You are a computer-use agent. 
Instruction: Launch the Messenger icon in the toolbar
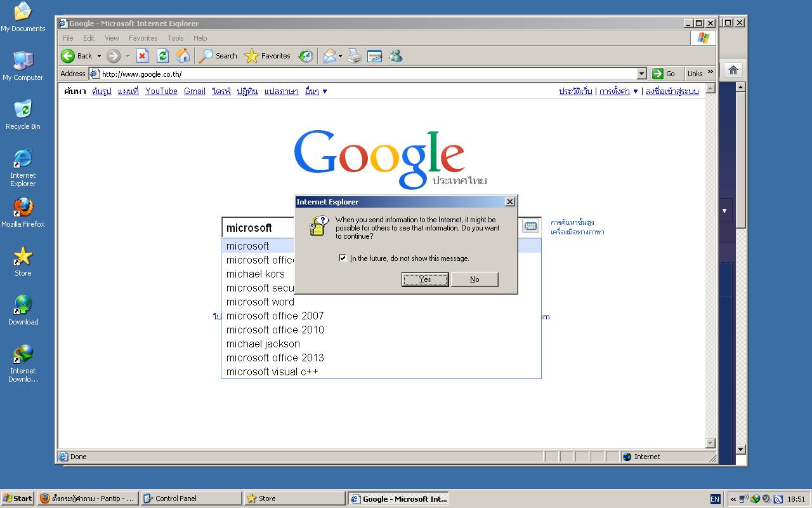(396, 56)
